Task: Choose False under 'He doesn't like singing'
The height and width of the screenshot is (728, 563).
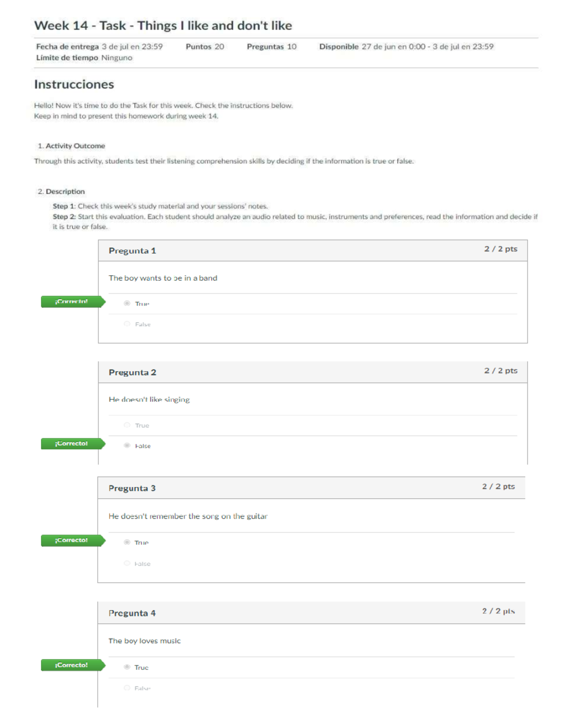Action: point(127,445)
